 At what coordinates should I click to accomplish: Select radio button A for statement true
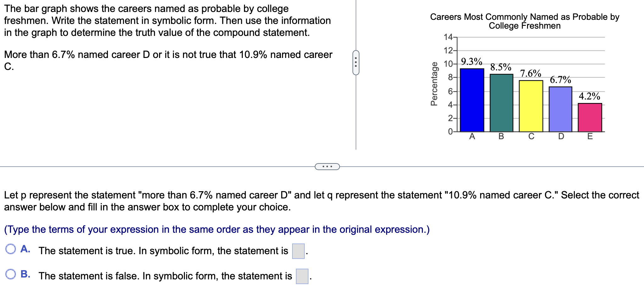pyautogui.click(x=10, y=249)
